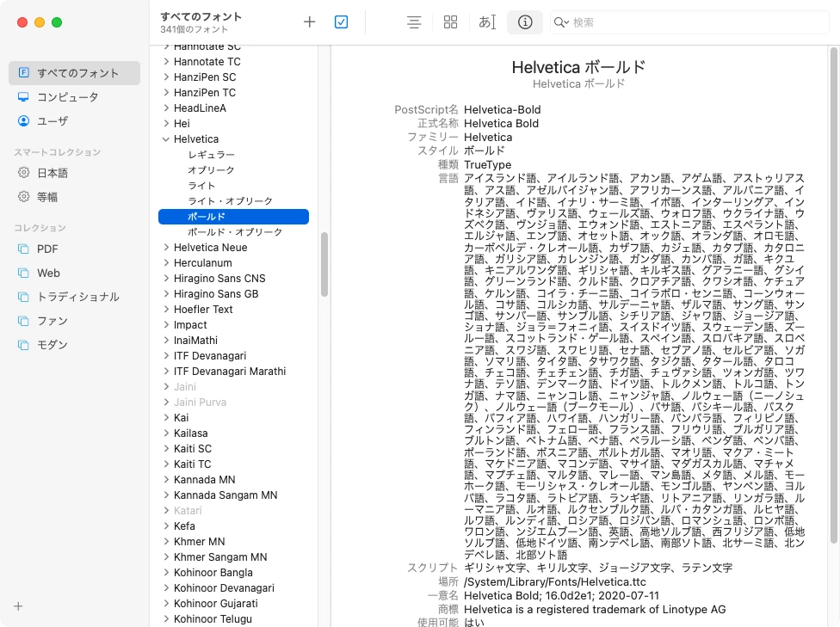The height and width of the screenshot is (627, 840).
Task: Switch to custom text preview icon
Action: tap(487, 22)
